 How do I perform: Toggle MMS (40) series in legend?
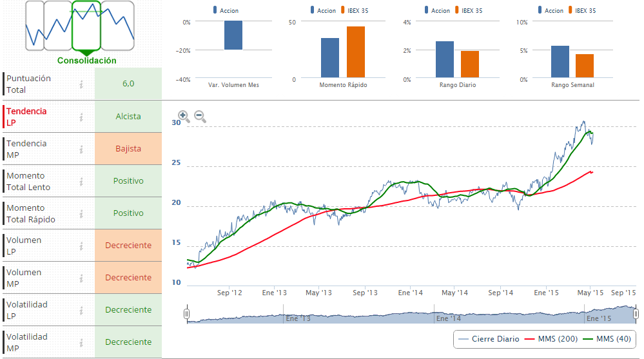coord(607,339)
